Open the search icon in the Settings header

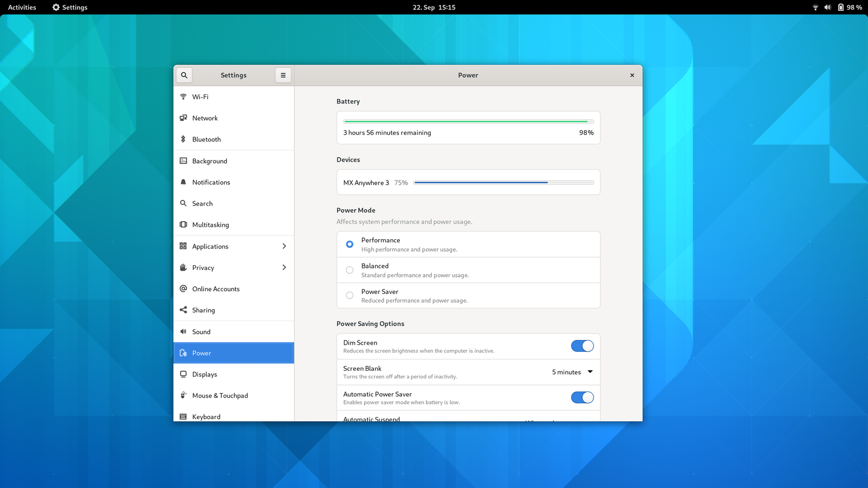pos(184,75)
